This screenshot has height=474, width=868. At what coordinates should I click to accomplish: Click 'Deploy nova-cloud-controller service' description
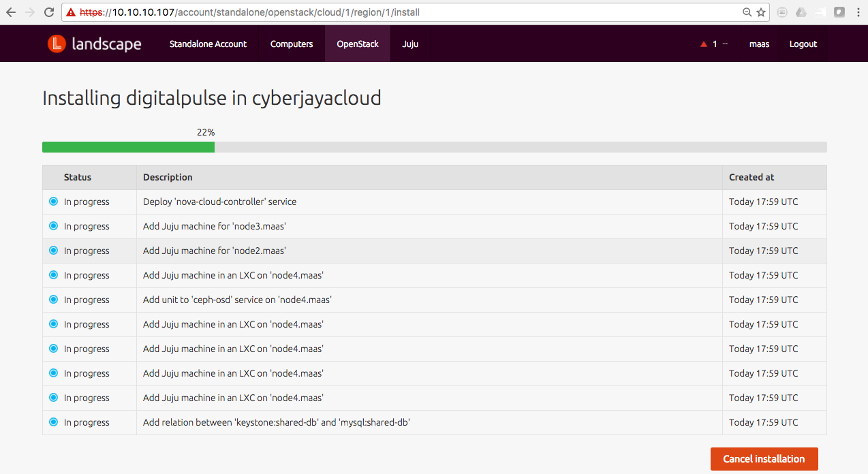point(219,202)
